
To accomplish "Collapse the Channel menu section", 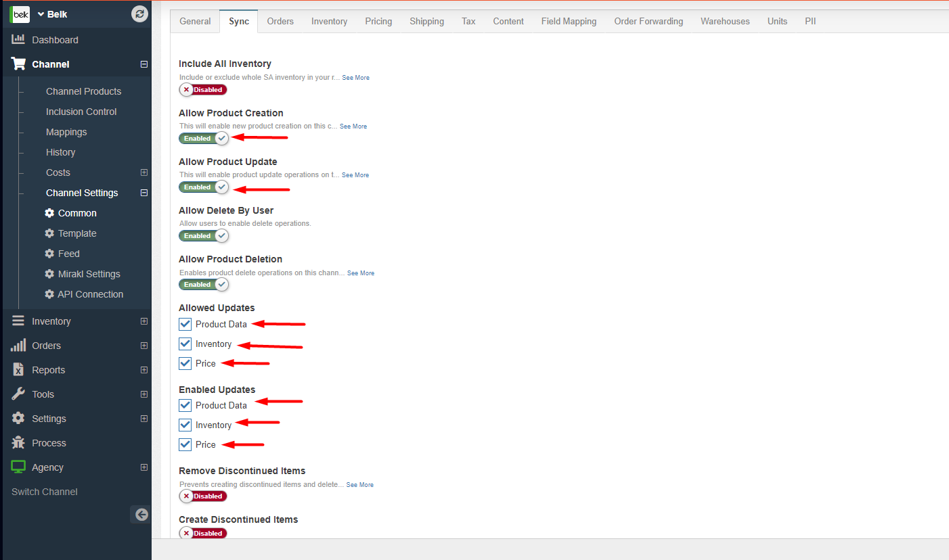I will [144, 64].
